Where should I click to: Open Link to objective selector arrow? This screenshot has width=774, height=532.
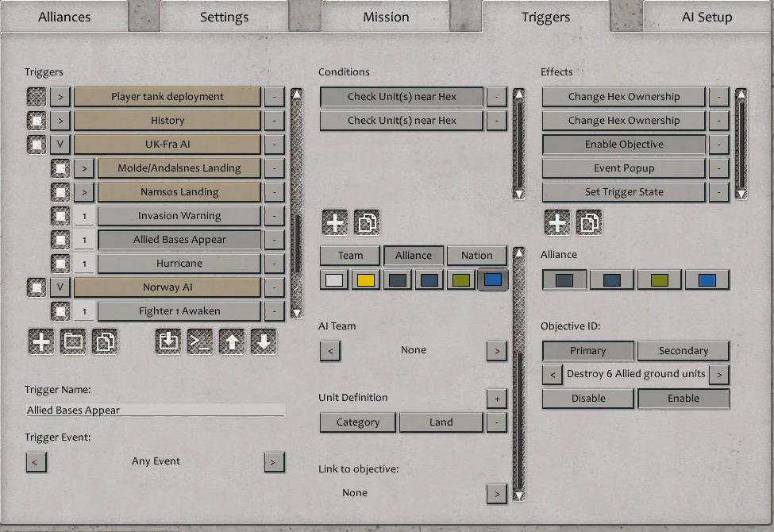[497, 493]
